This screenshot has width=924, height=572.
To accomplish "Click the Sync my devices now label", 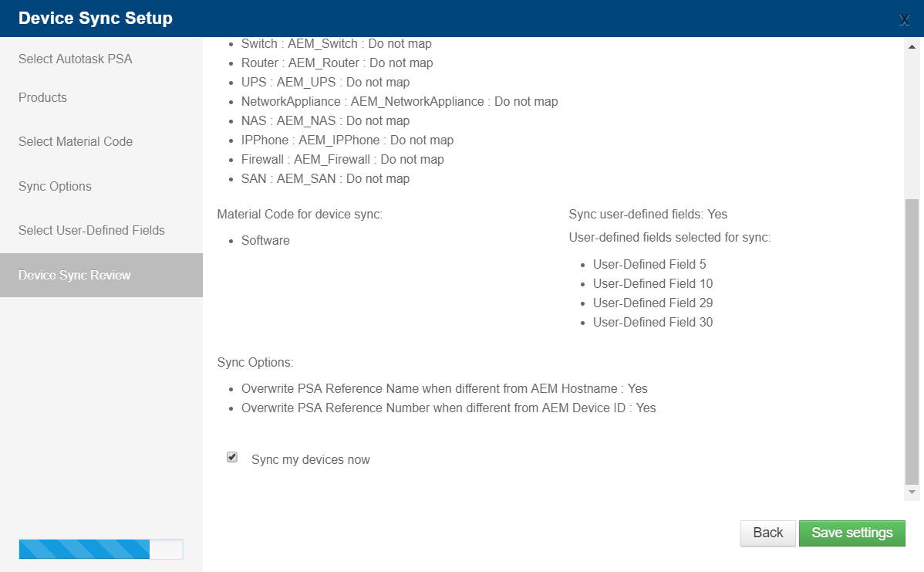I will (311, 459).
